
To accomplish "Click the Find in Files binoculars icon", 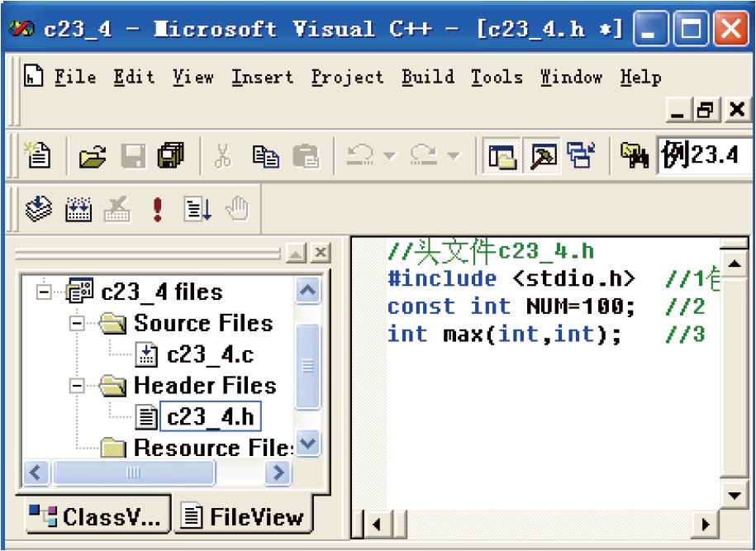I will (x=634, y=155).
